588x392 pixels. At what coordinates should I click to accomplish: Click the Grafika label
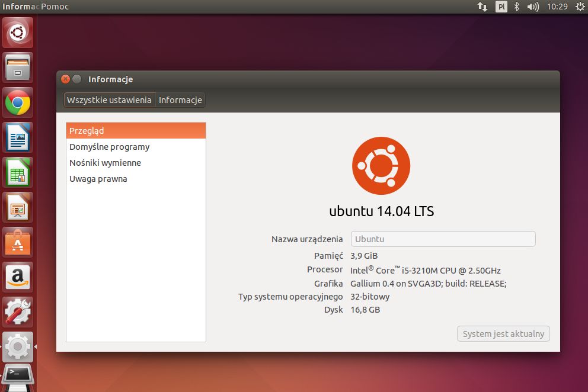(x=328, y=284)
